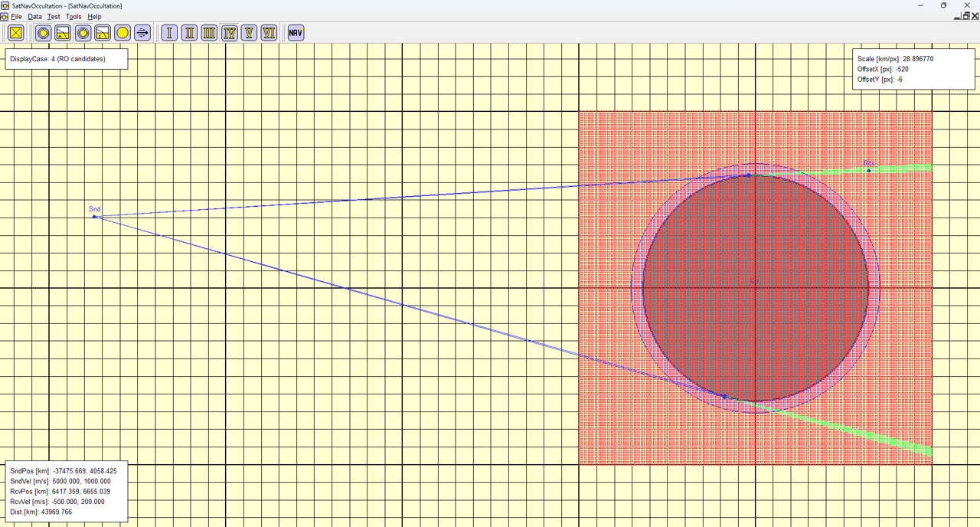
Task: Click the Scale and Offset info panel
Action: [x=913, y=69]
